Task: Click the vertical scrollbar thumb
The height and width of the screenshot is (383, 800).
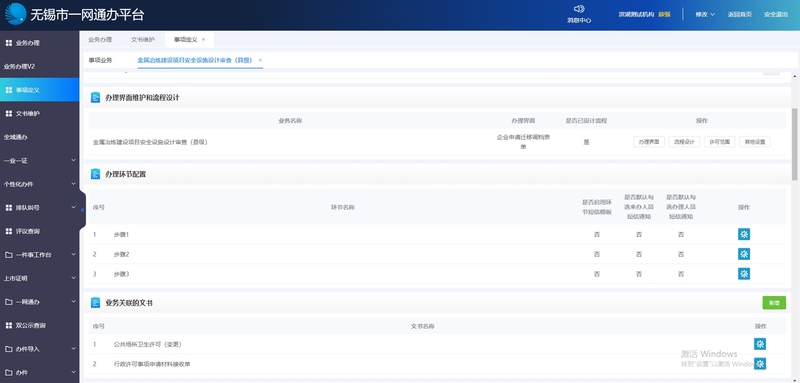Action: (794, 144)
